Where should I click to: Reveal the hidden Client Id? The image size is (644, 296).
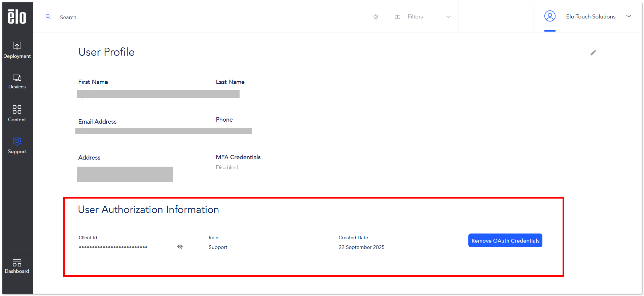[x=180, y=247]
